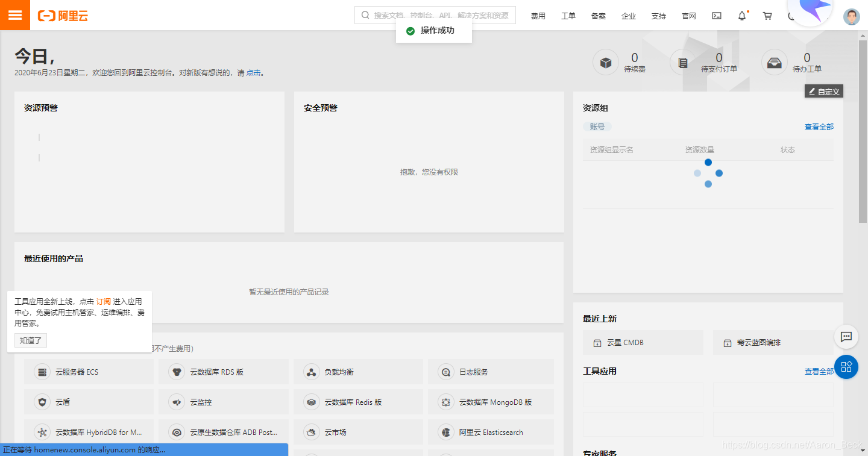Viewport: 868px width, 456px height.
Task: Click the 暂无最近使用的产品记录 text
Action: point(289,292)
